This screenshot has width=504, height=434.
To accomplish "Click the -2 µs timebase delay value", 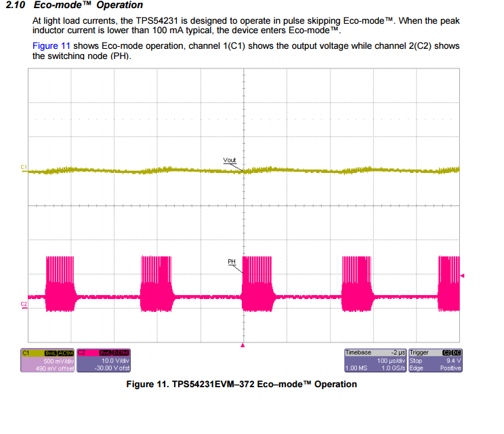I will click(398, 353).
